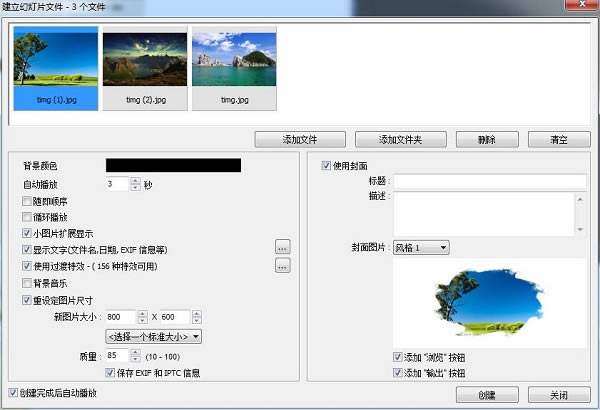The height and width of the screenshot is (410, 600).
Task: Toggle the 创建完成后自动播放 checkbox
Action: 13,393
